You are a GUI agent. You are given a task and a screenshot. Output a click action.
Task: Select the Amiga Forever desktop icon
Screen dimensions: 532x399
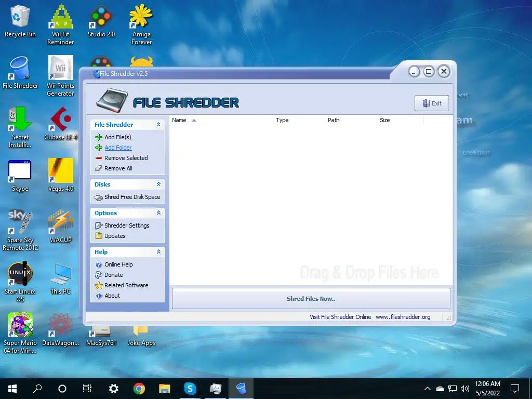click(x=141, y=25)
